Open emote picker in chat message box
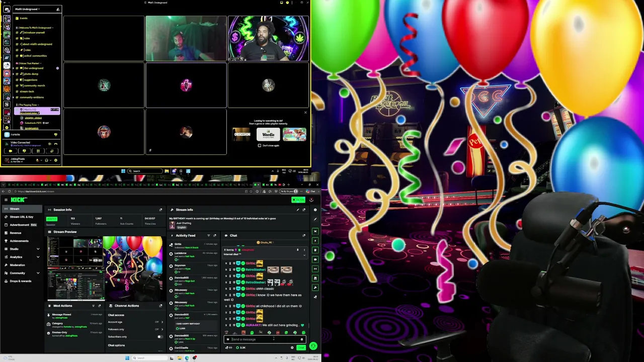 coord(302,339)
